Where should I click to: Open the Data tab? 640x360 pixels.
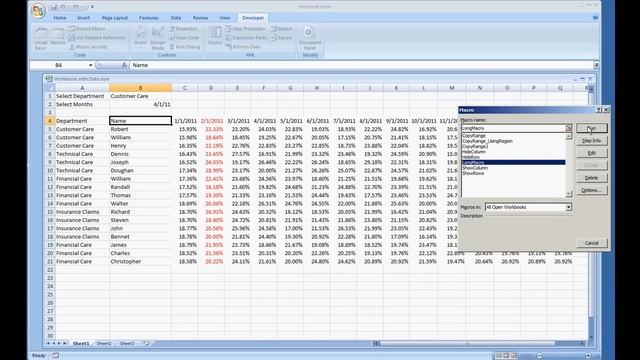coord(176,18)
